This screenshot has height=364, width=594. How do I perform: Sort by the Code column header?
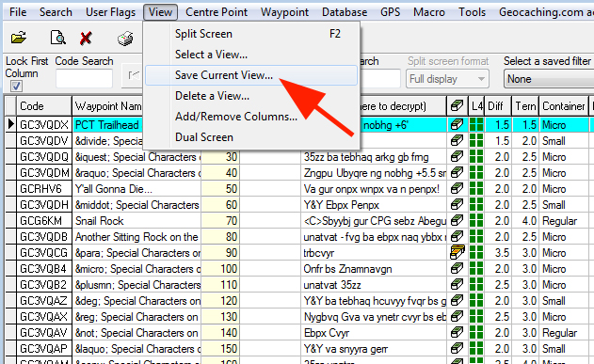pyautogui.click(x=44, y=106)
